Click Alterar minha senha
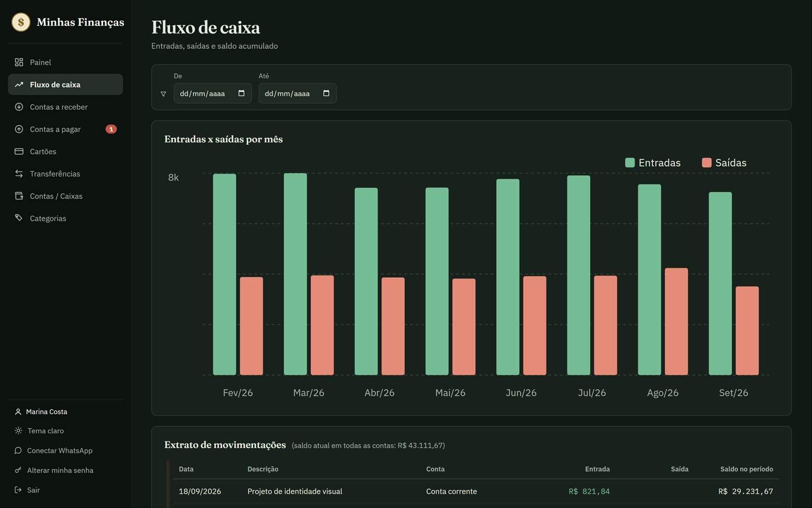This screenshot has height=508, width=812. (60, 470)
